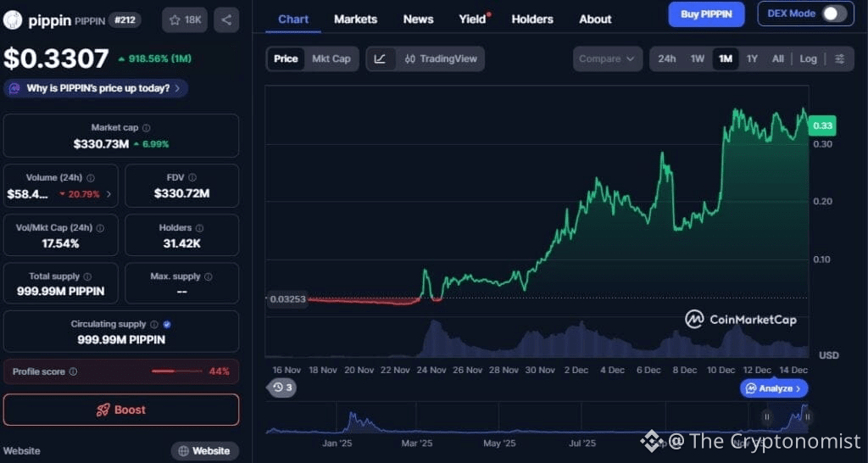Click left handle of range navigator

point(767,417)
